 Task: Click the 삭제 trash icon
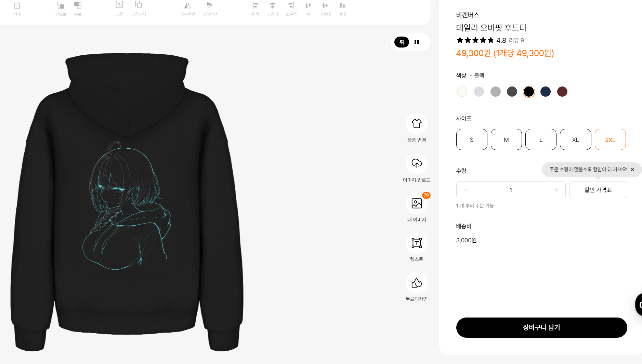[x=17, y=5]
